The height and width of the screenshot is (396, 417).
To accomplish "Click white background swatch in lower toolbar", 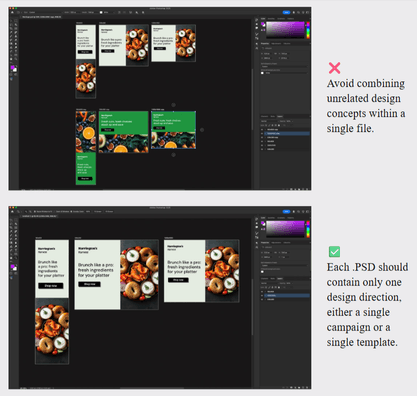I will [15, 269].
